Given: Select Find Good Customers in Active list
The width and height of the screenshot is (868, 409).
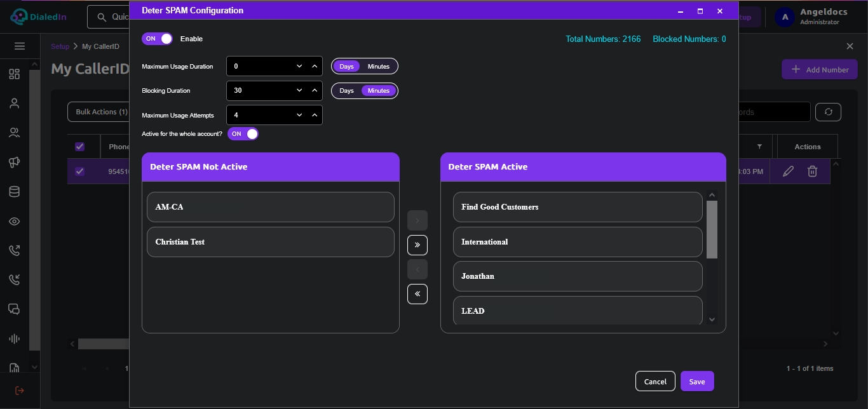Looking at the screenshot, I should (x=578, y=207).
